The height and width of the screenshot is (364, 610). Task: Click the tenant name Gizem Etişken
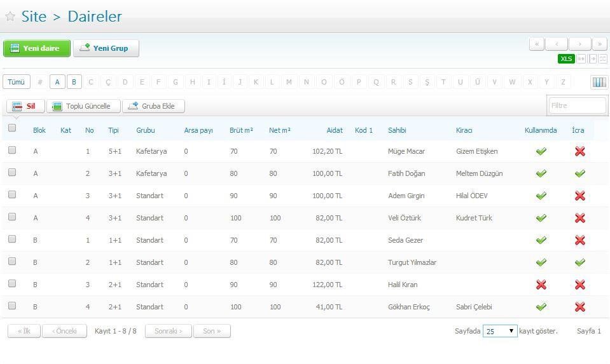click(476, 151)
